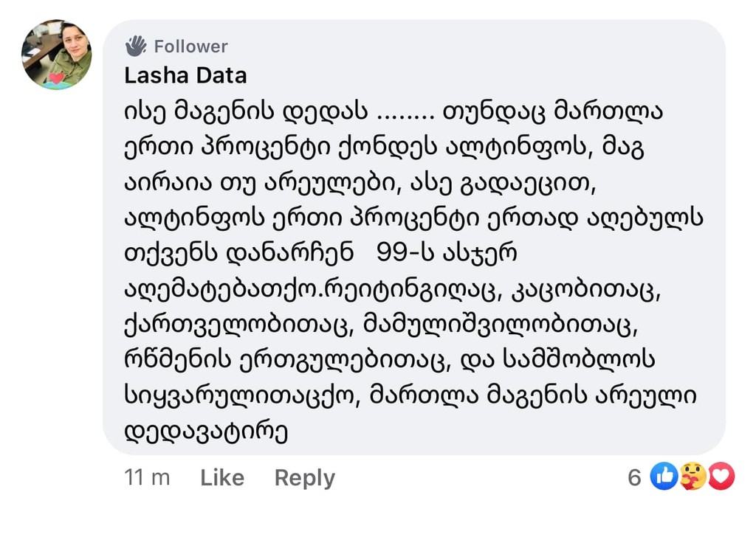Click the word ალტინფოს on second line

click(514, 147)
